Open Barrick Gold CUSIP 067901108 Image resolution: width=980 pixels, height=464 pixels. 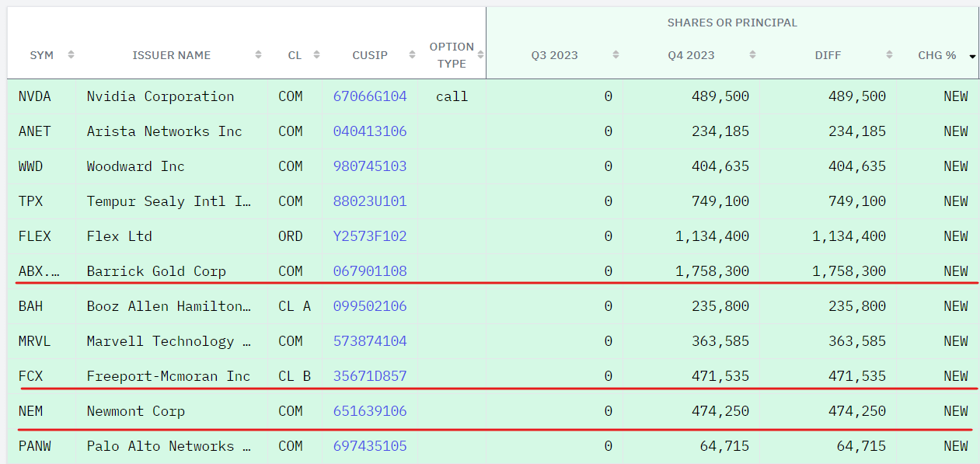370,271
